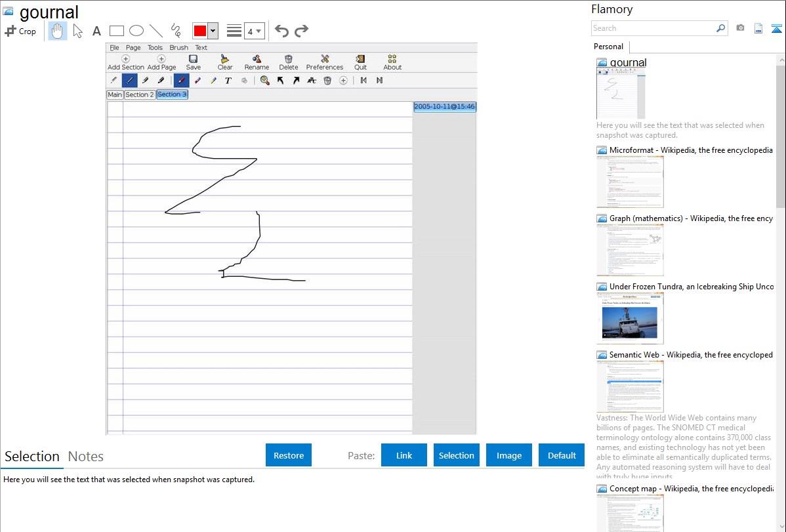The image size is (786, 532).
Task: Select the italic T text tool
Action: (x=228, y=80)
